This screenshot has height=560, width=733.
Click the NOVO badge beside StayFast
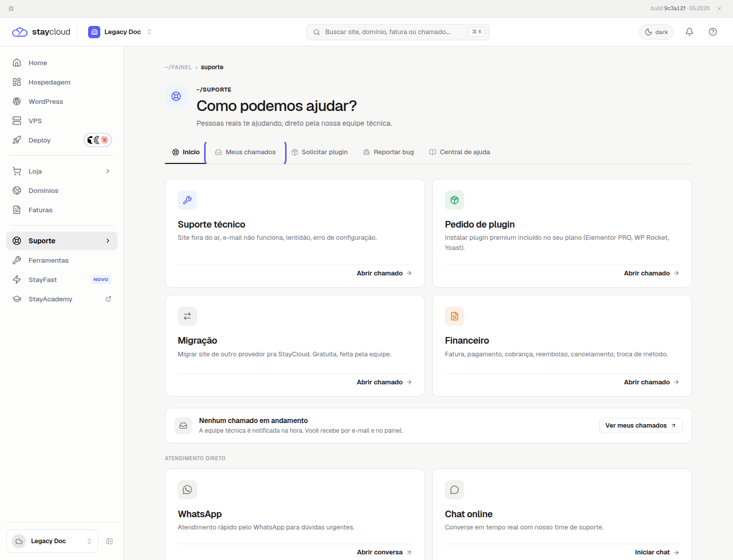[x=101, y=279]
